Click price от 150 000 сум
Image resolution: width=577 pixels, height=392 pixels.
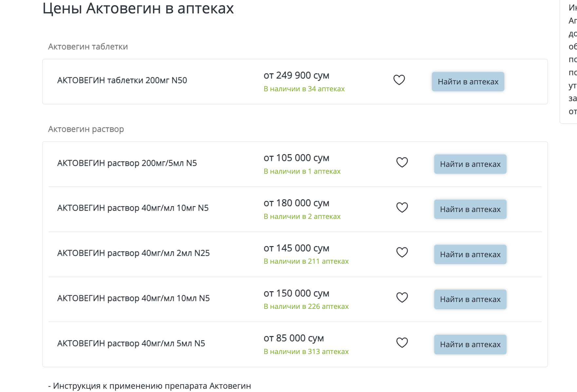[296, 294]
